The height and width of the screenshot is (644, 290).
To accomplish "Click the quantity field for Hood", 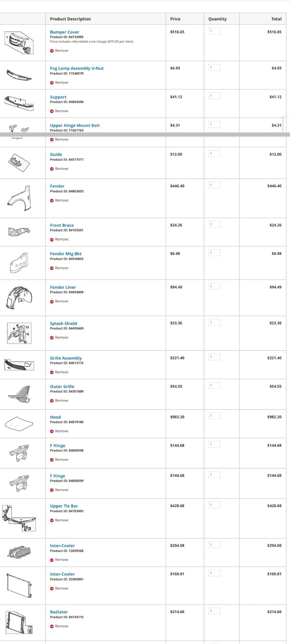I will 214,416.
